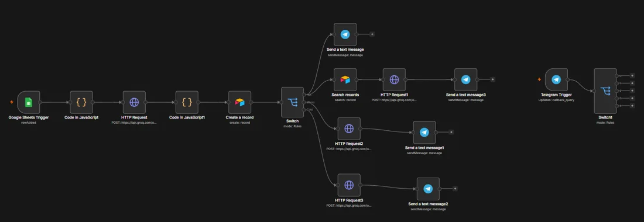Select the Send a text message3 node
Image resolution: width=644 pixels, height=222 pixels.
pos(466,79)
